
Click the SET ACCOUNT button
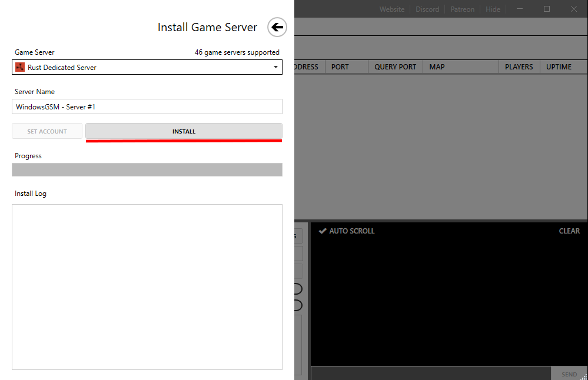click(47, 131)
